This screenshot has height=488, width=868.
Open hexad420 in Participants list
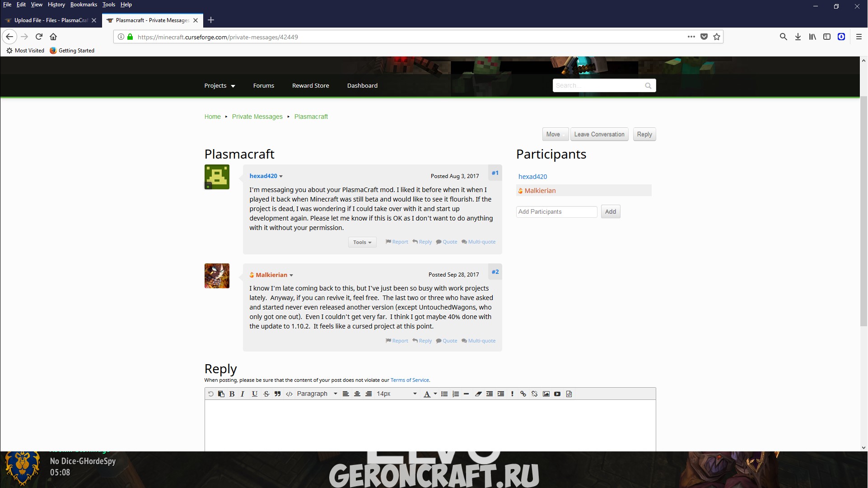(x=532, y=177)
